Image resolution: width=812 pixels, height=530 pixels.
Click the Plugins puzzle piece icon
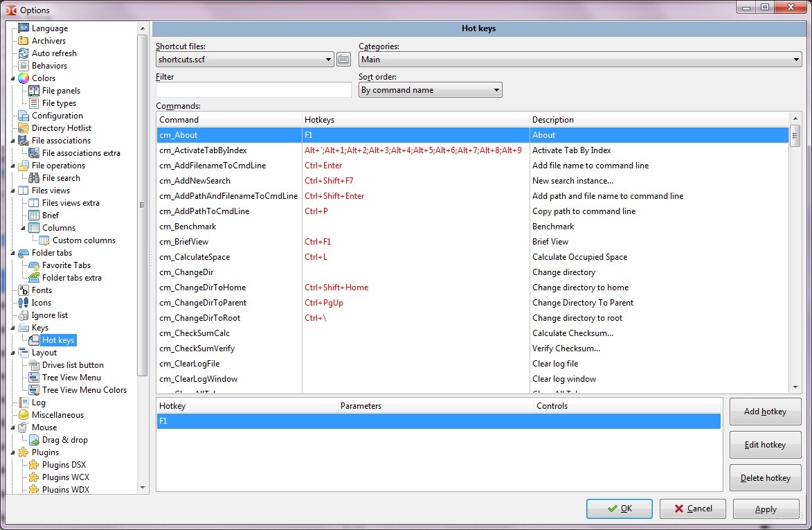coord(24,452)
